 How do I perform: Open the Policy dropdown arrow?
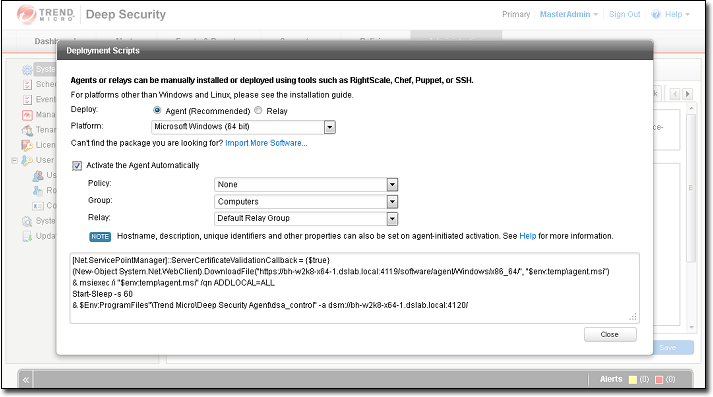pos(392,185)
